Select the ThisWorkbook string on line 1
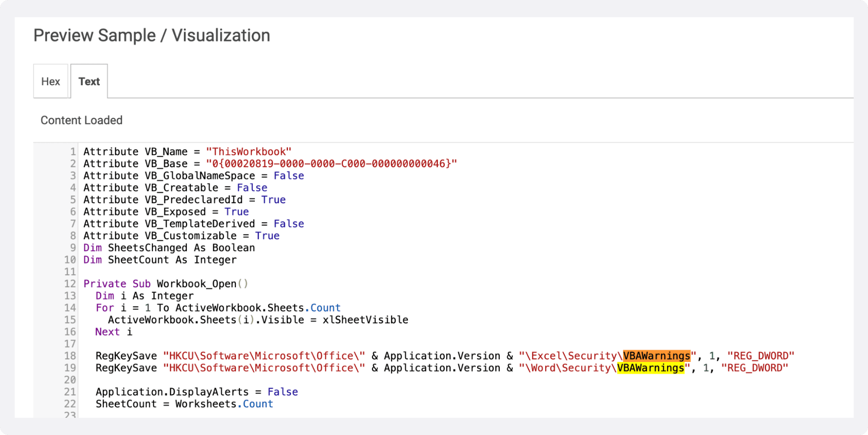Image resolution: width=868 pixels, height=435 pixels. (249, 152)
